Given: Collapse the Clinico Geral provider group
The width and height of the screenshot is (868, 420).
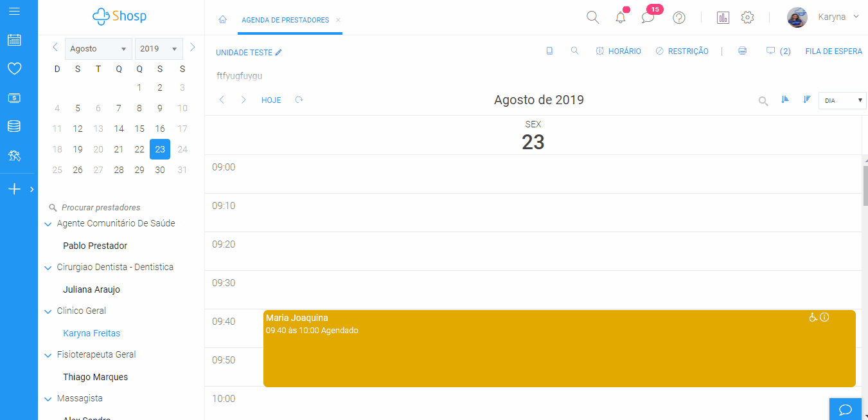Looking at the screenshot, I should [x=48, y=311].
